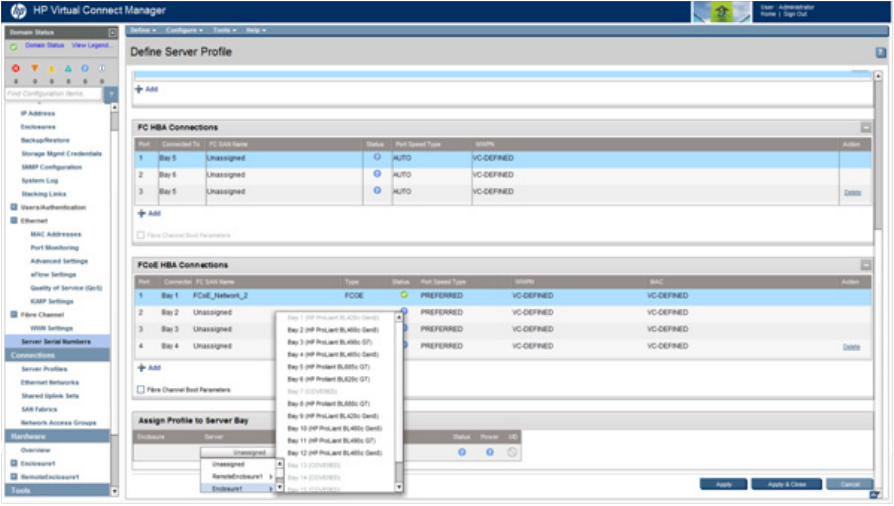Collapse the Fibre Channel tree node
Viewport: 894px width, 506px height.
point(14,314)
